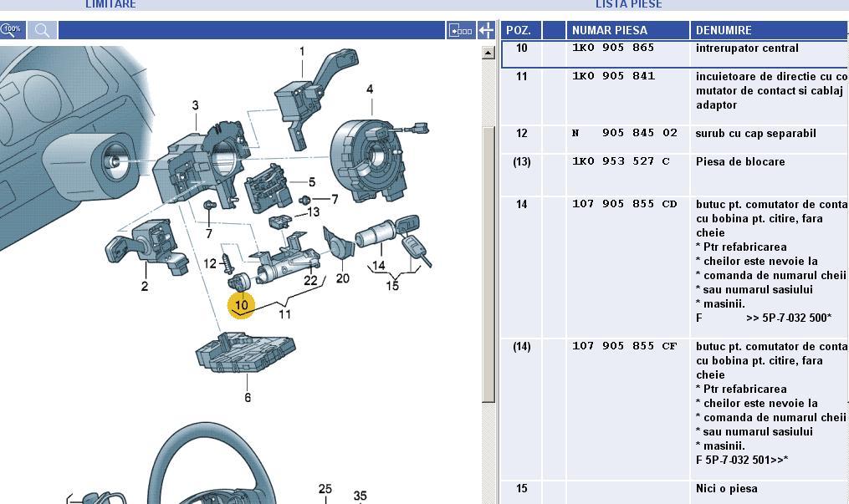Select part number 1K0 905 841

[612, 76]
